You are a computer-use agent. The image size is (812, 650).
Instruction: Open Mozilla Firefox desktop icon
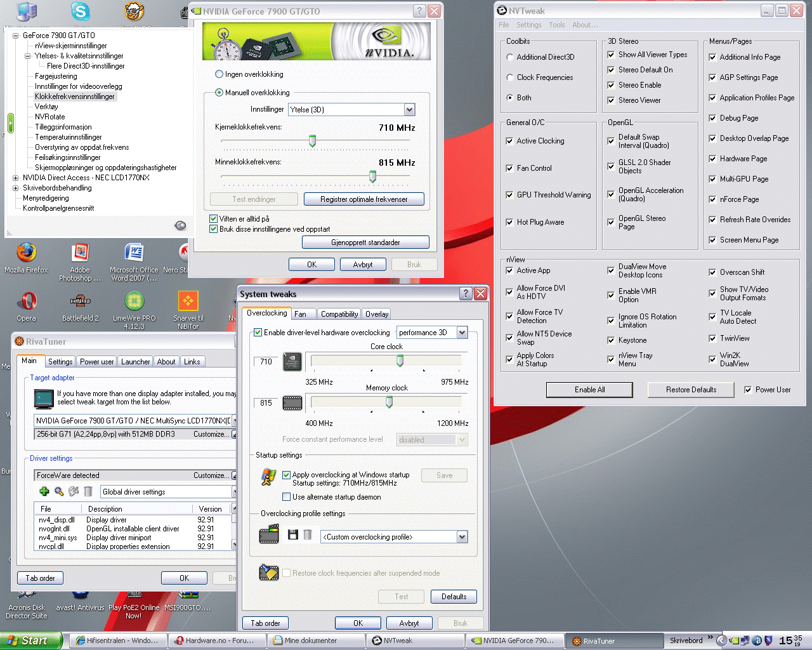tap(26, 258)
